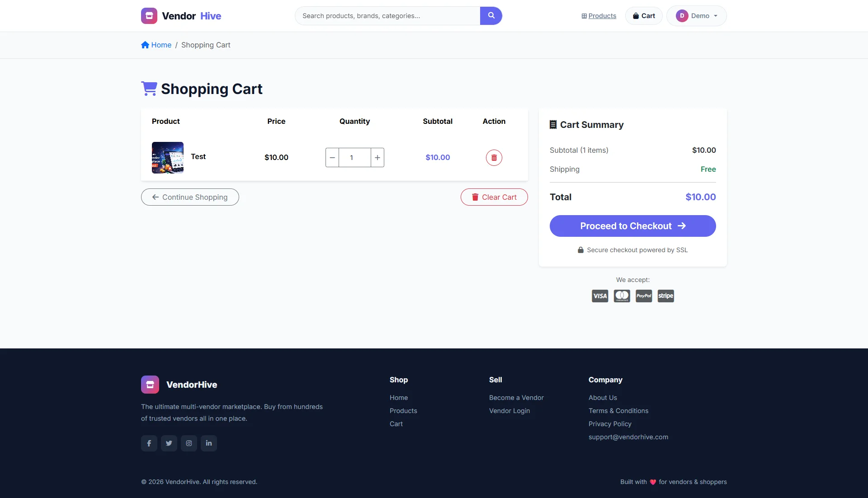Screen dimensions: 868x498
Task: Open Products in the top navigation
Action: [x=599, y=16]
